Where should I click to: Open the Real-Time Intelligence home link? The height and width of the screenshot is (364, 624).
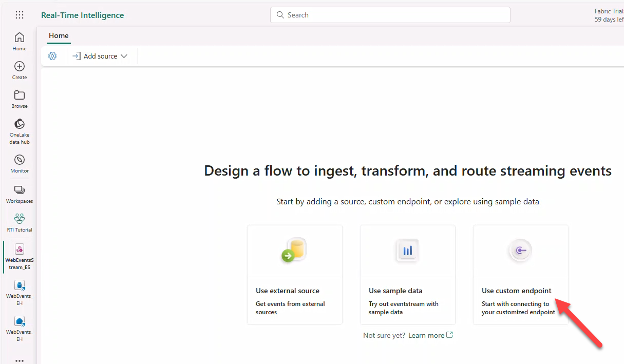point(82,15)
